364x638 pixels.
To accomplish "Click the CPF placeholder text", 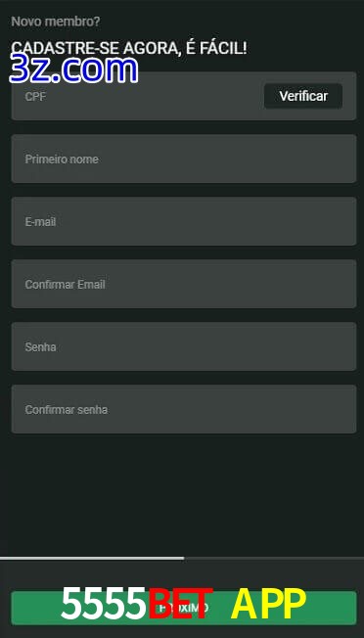I will pos(35,97).
